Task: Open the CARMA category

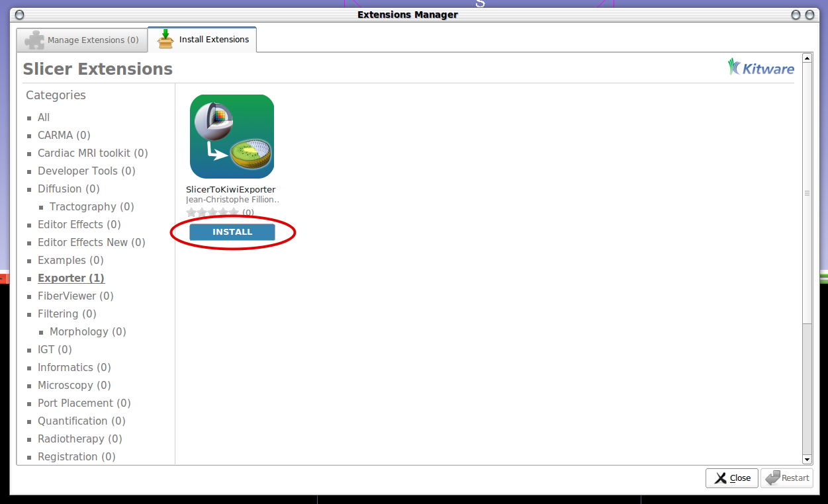Action: click(64, 135)
